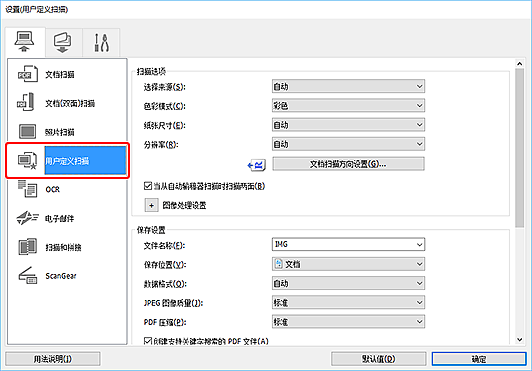Open the PDF 压缩 compression dropdown
The width and height of the screenshot is (532, 371).
tap(348, 321)
